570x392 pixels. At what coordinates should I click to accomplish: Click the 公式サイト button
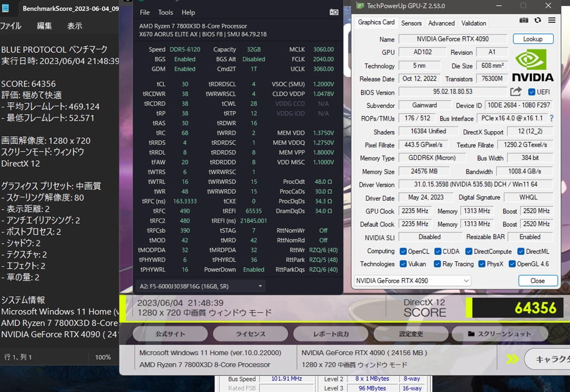[x=170, y=334]
